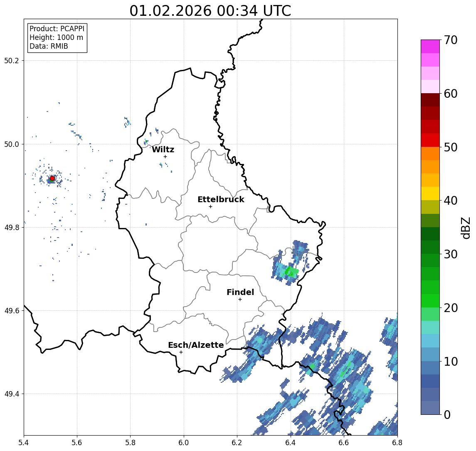Image resolution: width=476 pixels, height=451 pixels.
Task: Pick the light cyan colorbar segment below 20
Action: pyautogui.click(x=430, y=327)
